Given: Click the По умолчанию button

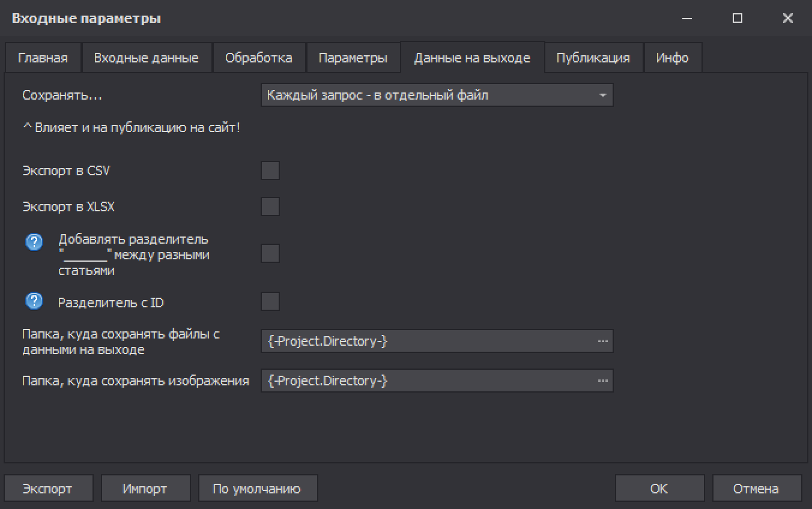Looking at the screenshot, I should (257, 489).
